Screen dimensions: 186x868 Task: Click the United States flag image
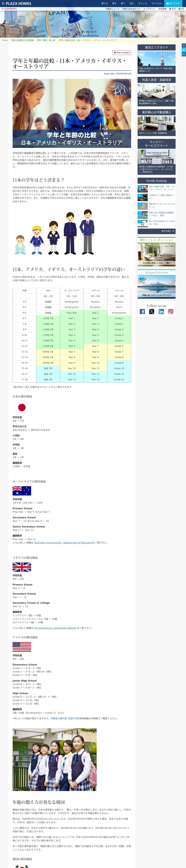pos(22,647)
